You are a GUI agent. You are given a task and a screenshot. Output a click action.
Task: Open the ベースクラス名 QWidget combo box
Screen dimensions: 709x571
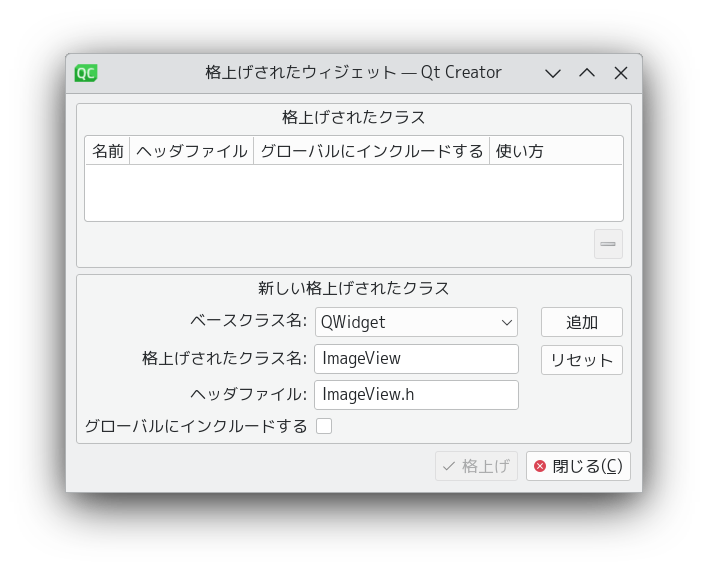416,322
